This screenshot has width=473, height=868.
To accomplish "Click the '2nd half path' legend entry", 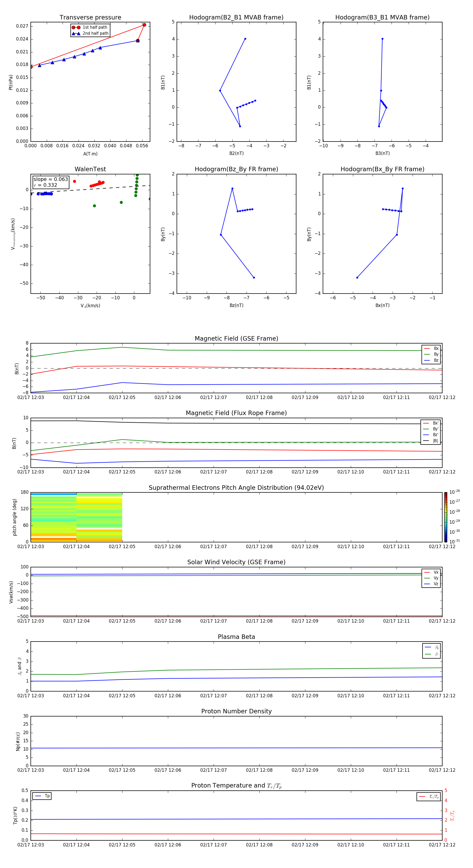I will pyautogui.click(x=90, y=33).
